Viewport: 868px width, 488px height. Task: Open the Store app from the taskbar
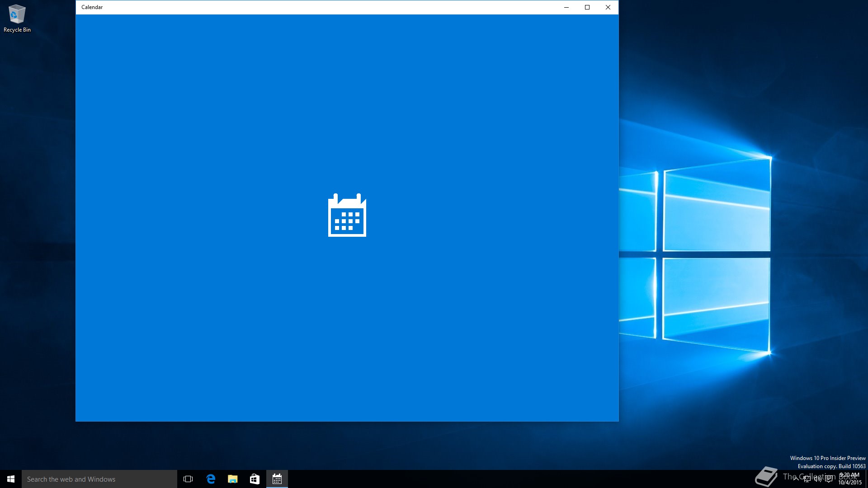255,479
